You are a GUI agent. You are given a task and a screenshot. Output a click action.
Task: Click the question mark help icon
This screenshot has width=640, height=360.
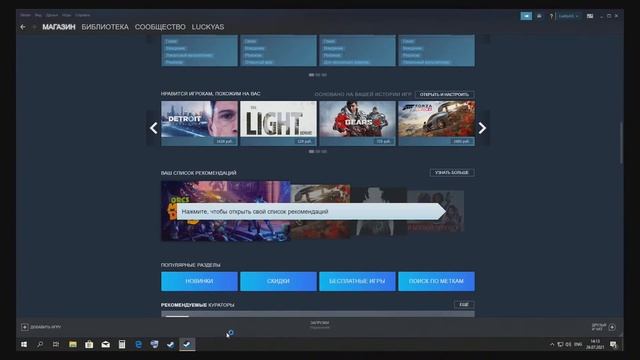tap(551, 16)
